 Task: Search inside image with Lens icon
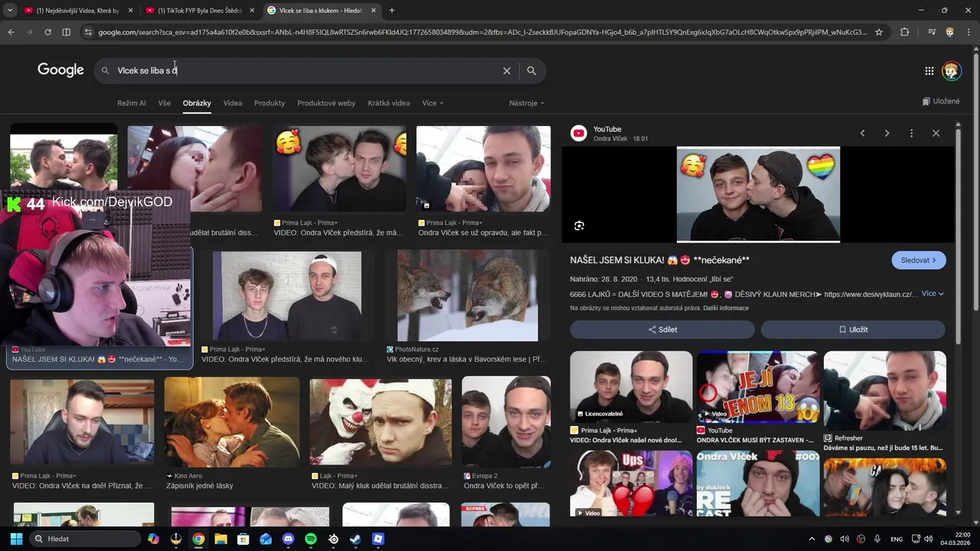[x=579, y=226]
